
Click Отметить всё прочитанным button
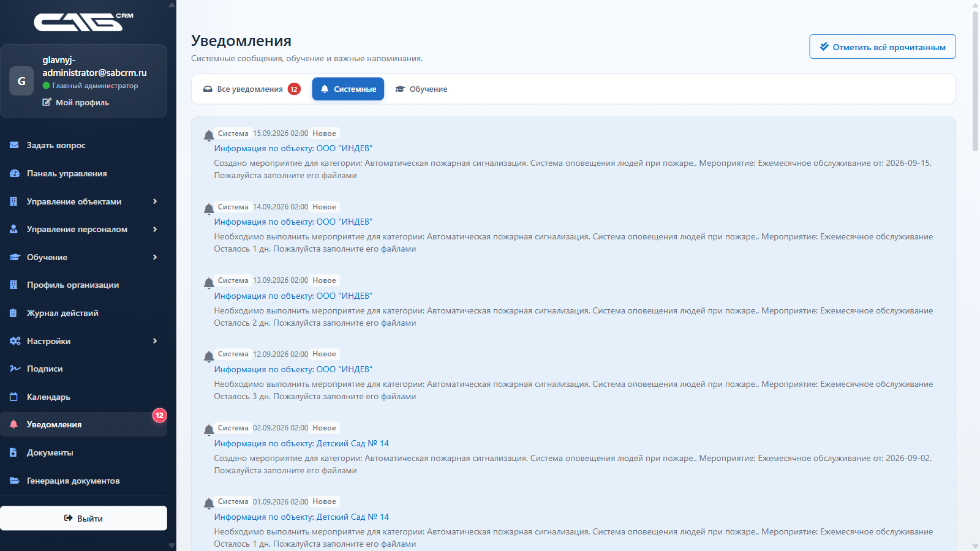(883, 47)
